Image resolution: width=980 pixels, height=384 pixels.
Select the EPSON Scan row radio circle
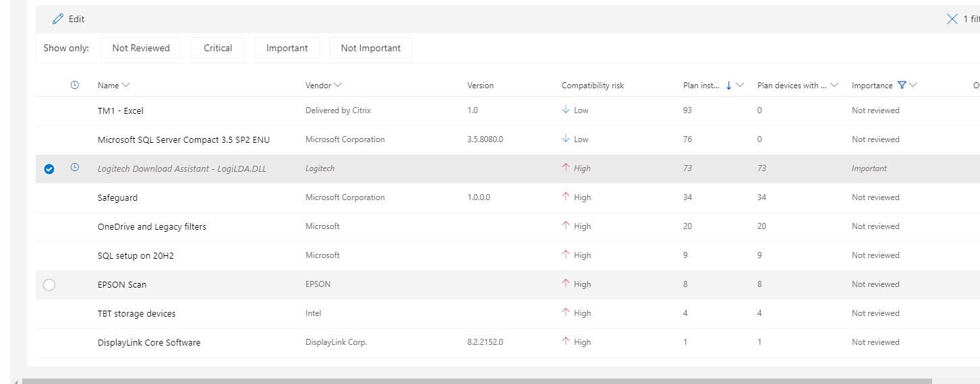[x=49, y=285]
